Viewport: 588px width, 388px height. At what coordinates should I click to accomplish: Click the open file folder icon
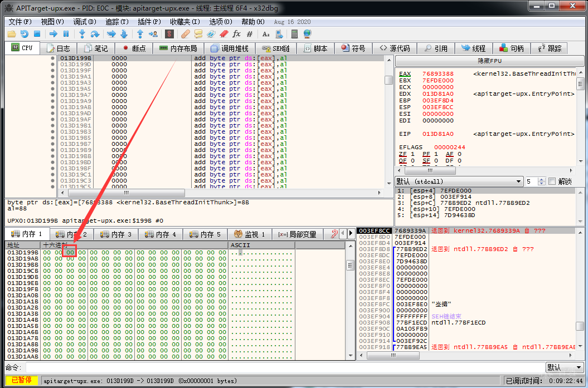click(x=12, y=34)
